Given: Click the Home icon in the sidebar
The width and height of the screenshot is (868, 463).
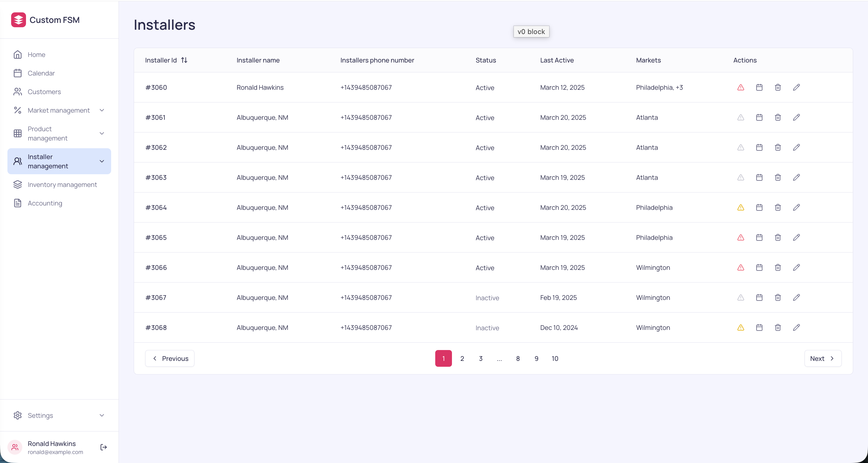Looking at the screenshot, I should (18, 54).
